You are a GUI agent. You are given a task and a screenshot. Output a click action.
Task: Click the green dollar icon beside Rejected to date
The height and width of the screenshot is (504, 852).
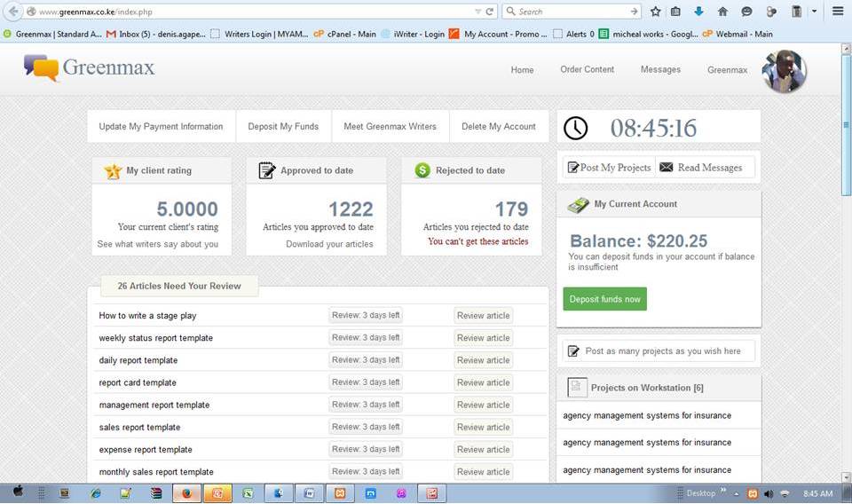click(x=422, y=170)
